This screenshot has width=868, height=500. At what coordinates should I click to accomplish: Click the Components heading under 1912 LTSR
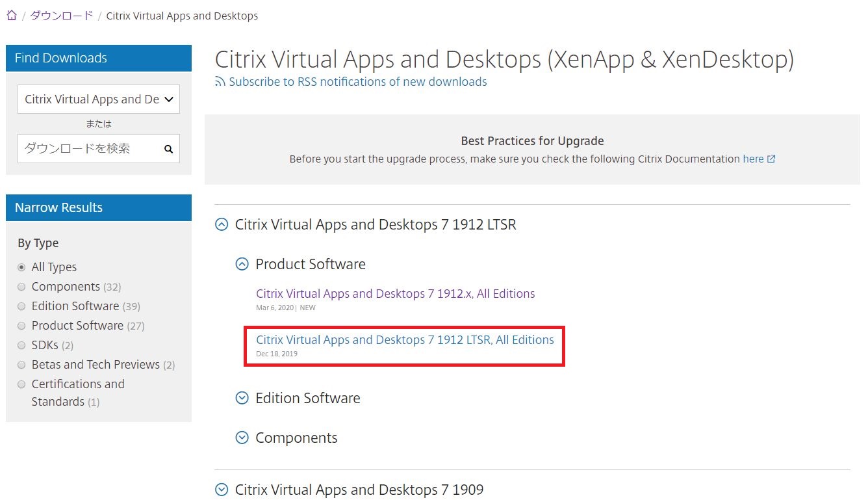[x=296, y=438]
